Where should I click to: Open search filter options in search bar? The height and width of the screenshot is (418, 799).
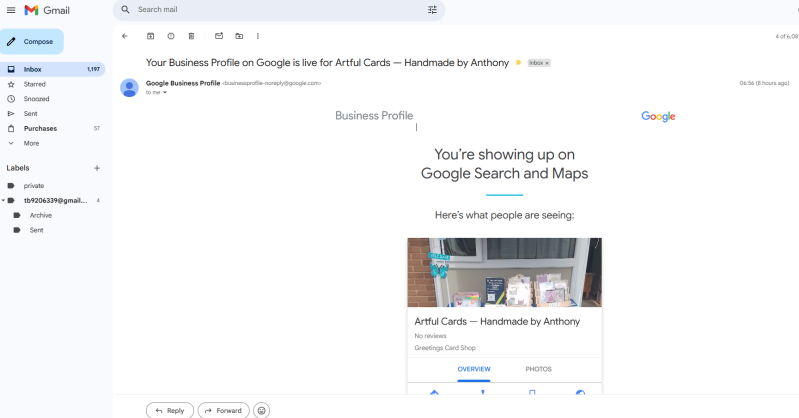[432, 10]
